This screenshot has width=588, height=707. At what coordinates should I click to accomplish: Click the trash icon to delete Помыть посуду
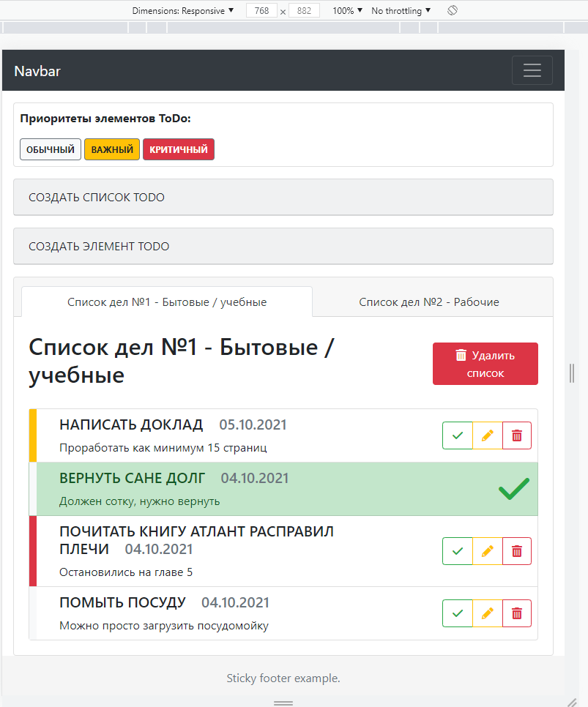[517, 613]
